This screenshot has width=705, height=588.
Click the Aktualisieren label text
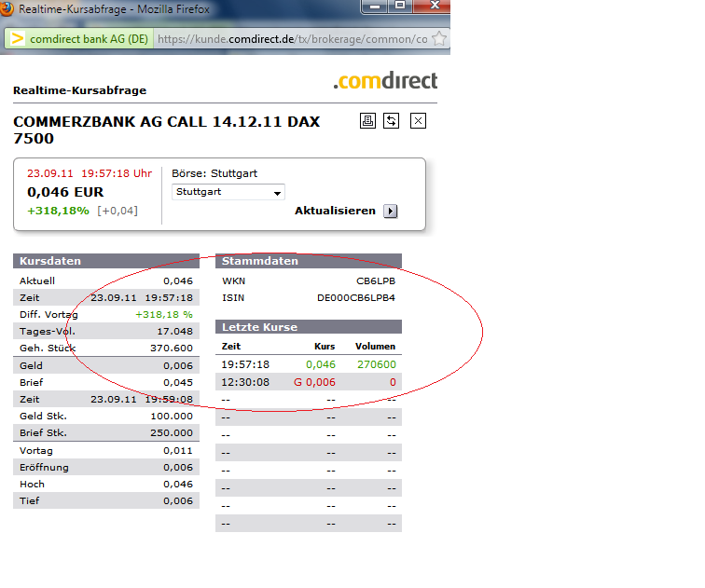pyautogui.click(x=335, y=211)
